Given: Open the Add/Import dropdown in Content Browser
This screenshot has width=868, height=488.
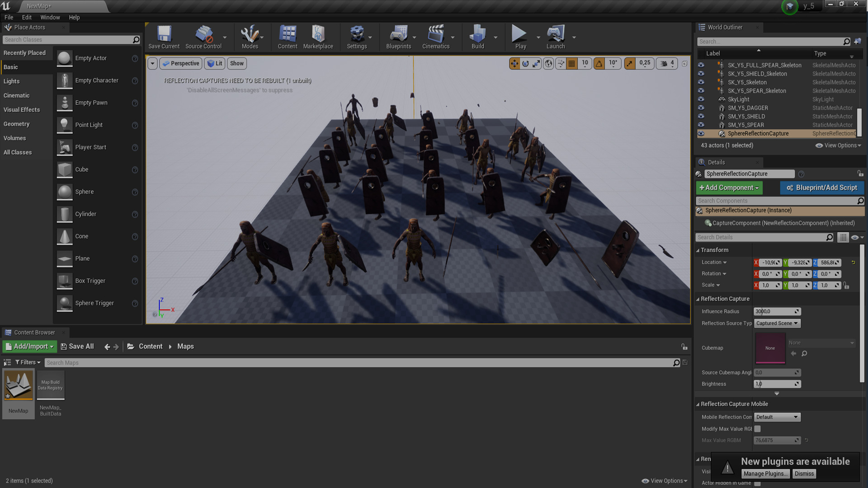Looking at the screenshot, I should [x=30, y=347].
